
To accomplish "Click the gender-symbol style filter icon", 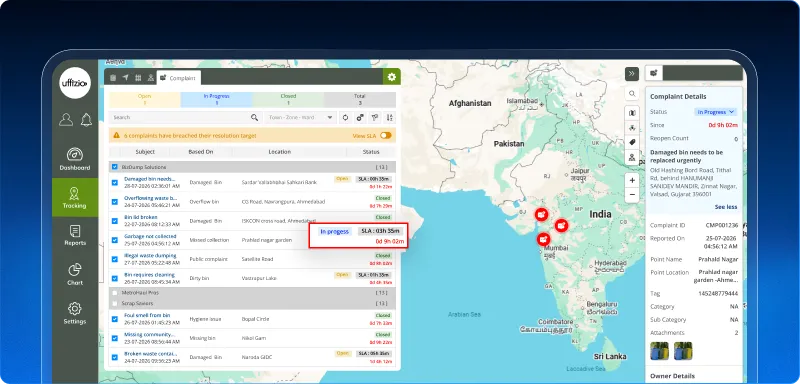I will click(360, 117).
